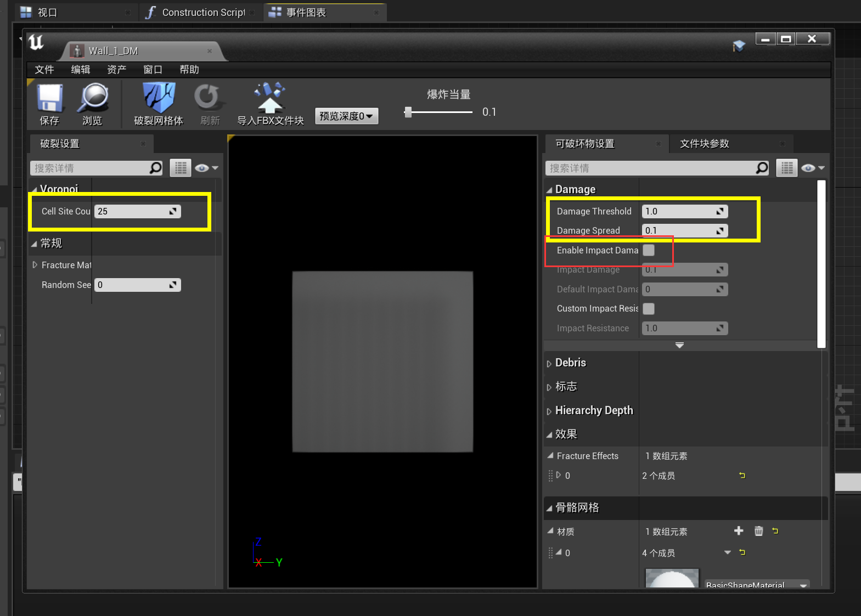Click spin arrow on Cell Site Count field

173,211
